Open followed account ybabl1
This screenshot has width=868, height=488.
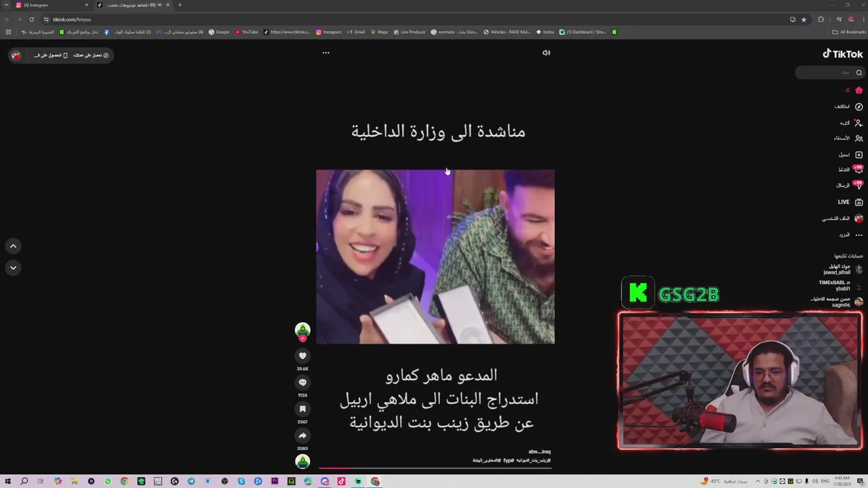coord(840,285)
